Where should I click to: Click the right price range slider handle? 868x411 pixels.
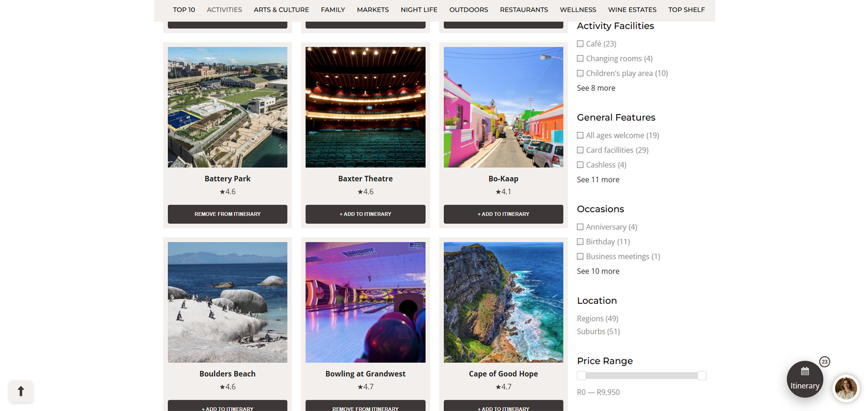coord(702,375)
